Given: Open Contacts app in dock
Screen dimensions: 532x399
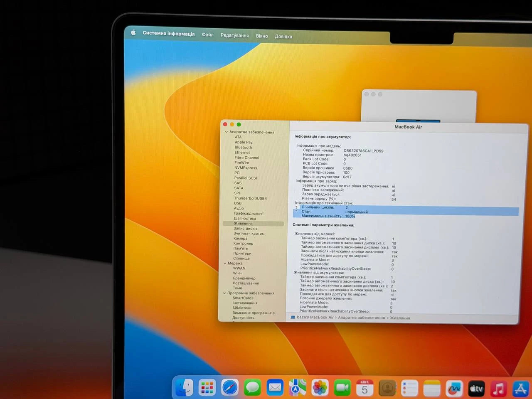Looking at the screenshot, I should point(387,388).
